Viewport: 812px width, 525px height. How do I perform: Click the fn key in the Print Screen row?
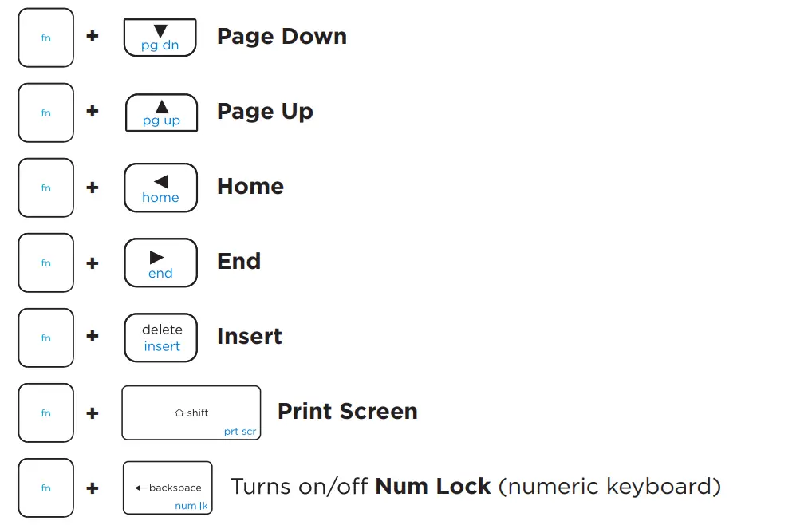pyautogui.click(x=45, y=412)
